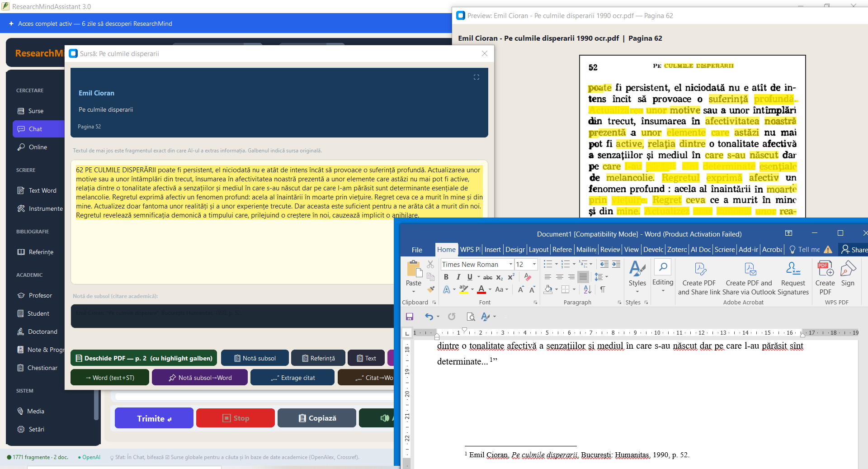Shrink font size in Word ribbon
868x469 pixels.
point(532,289)
